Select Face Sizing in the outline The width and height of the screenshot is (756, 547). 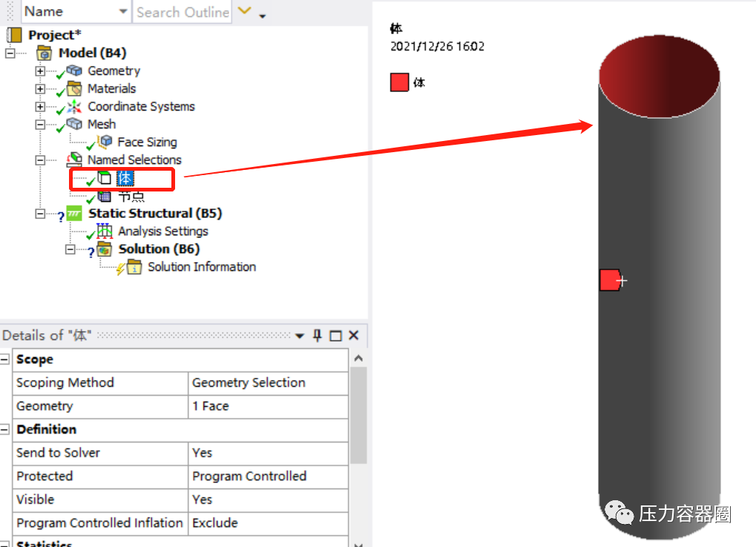147,143
